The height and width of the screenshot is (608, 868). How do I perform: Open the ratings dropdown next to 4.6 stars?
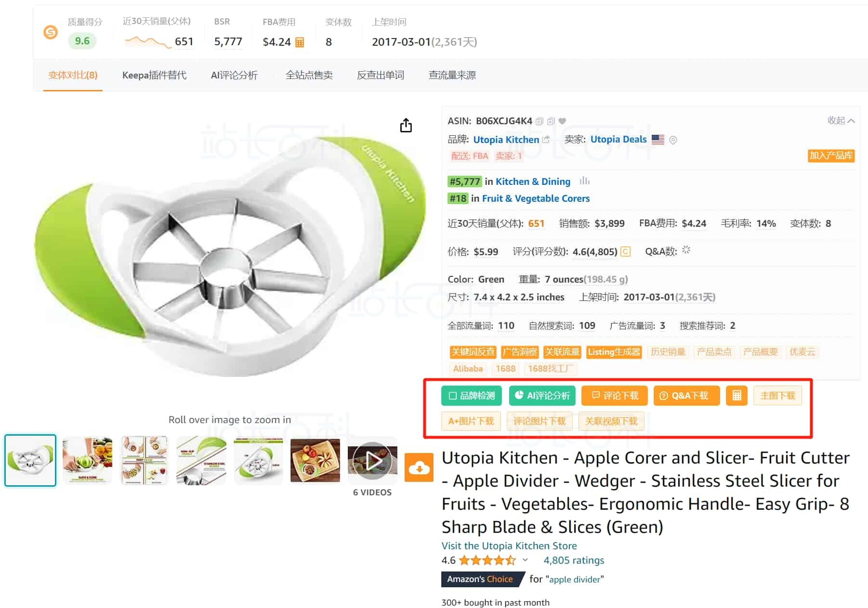pos(525,560)
